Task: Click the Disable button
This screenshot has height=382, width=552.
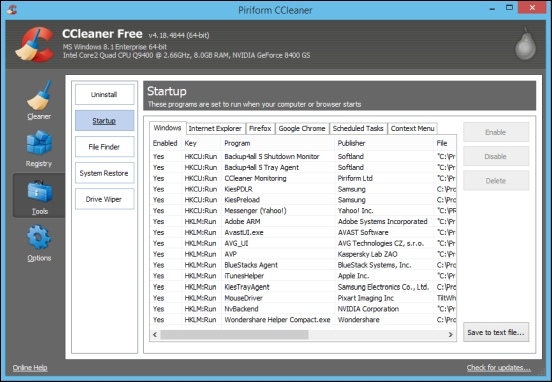Action: 496,156
